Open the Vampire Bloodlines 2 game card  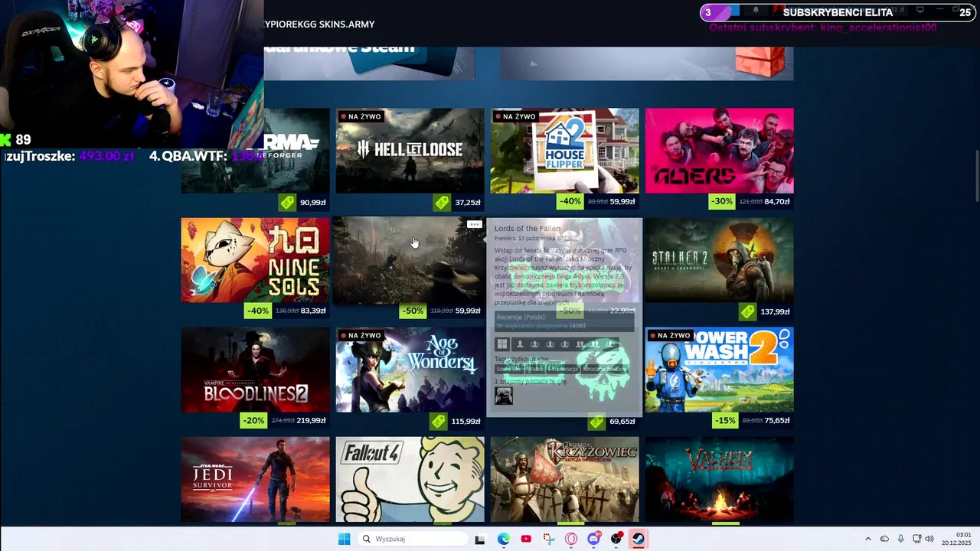coord(255,370)
